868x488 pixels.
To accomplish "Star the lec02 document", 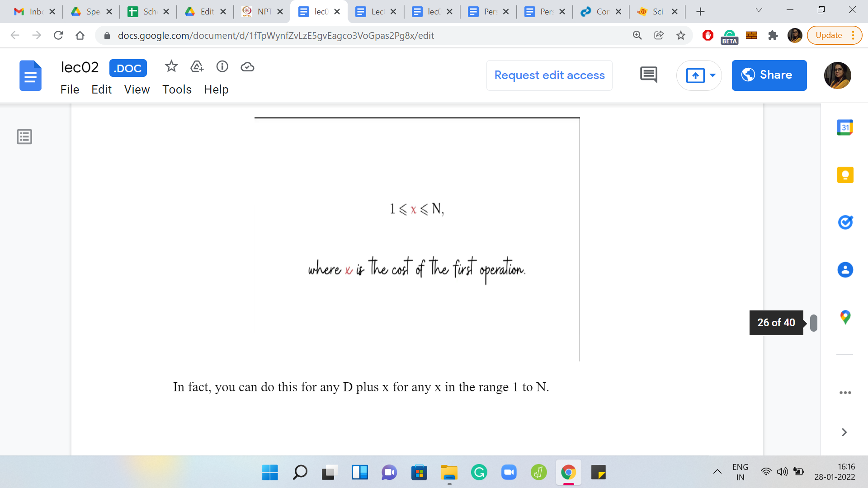I will point(171,67).
